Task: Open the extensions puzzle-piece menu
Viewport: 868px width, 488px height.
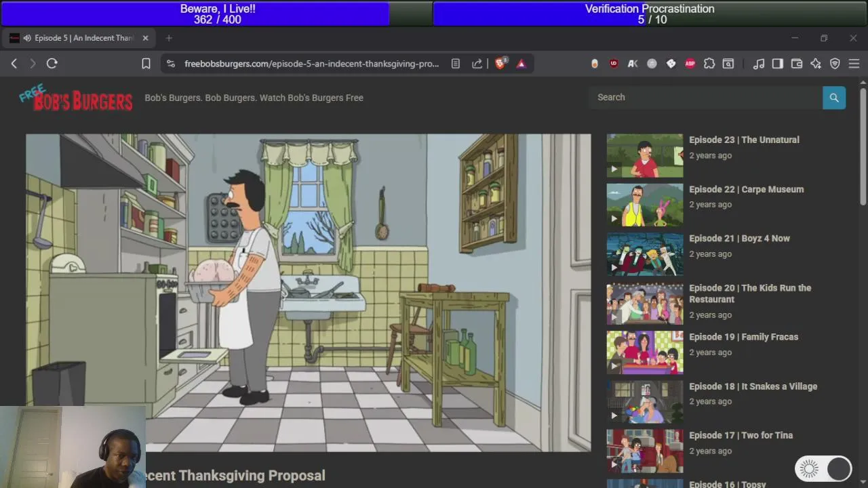Action: 709,63
